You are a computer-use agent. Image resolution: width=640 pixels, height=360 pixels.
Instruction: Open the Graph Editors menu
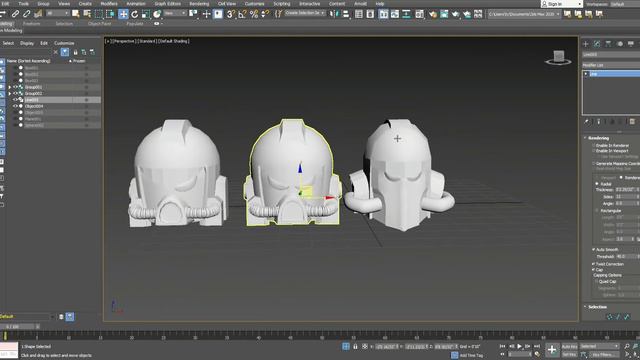pos(167,4)
